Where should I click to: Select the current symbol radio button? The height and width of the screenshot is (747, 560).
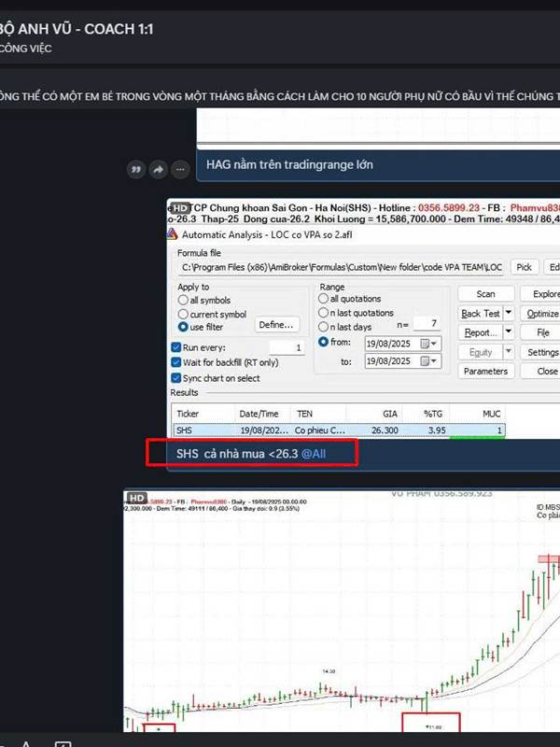pyautogui.click(x=183, y=314)
